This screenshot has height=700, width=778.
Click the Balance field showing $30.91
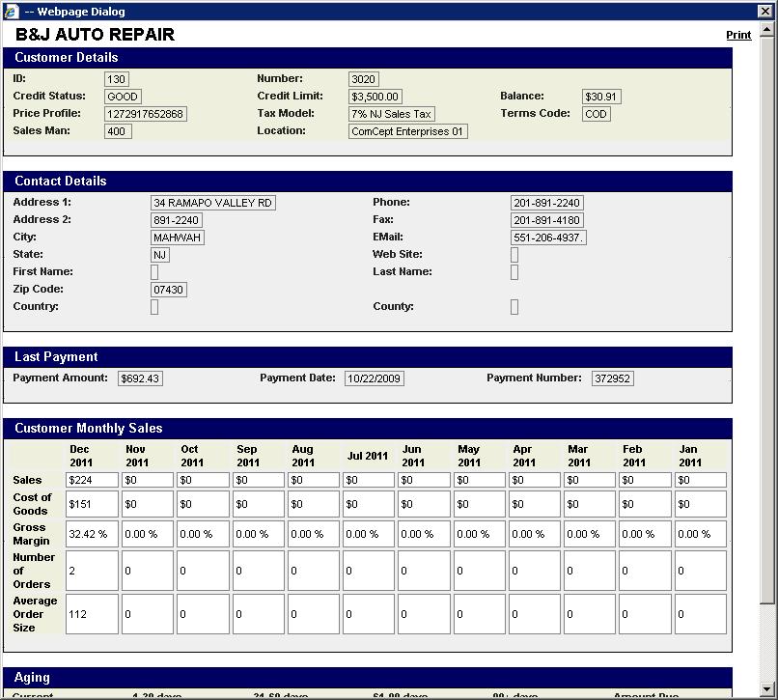point(601,97)
